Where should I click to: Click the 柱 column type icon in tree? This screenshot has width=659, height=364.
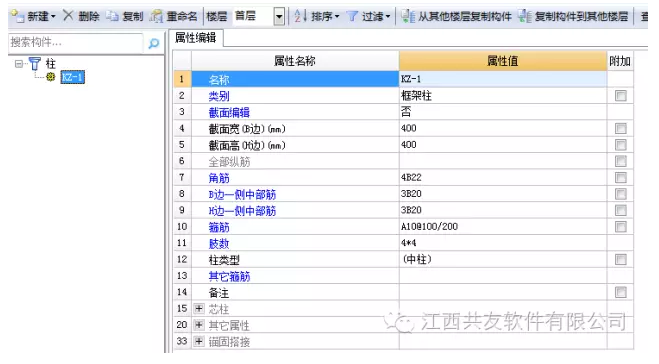[35, 64]
